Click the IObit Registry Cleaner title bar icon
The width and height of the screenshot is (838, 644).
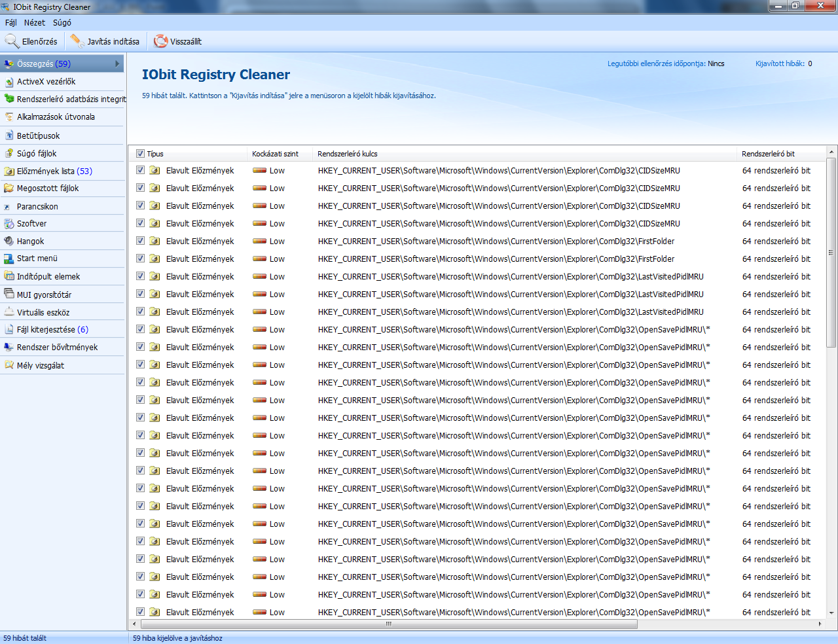6,7
